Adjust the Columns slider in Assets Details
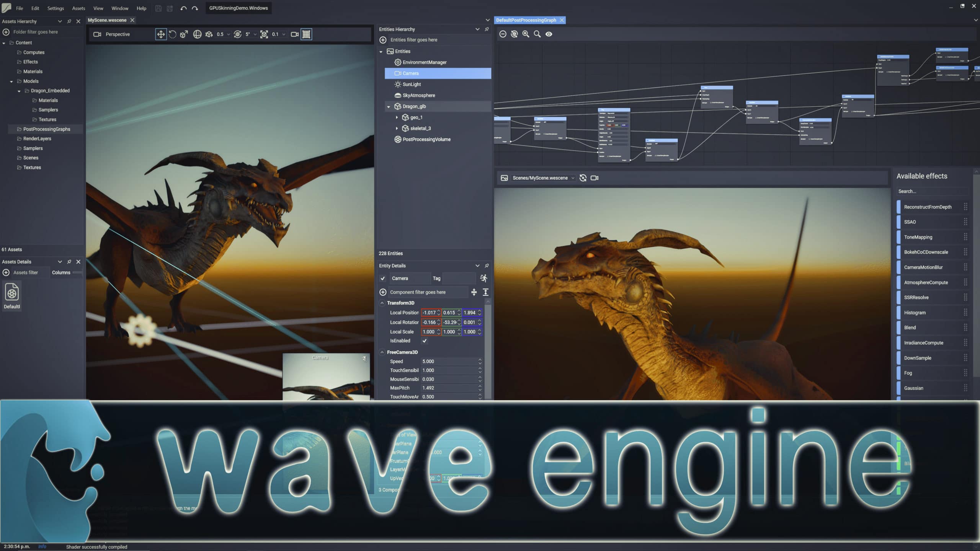 coord(78,272)
